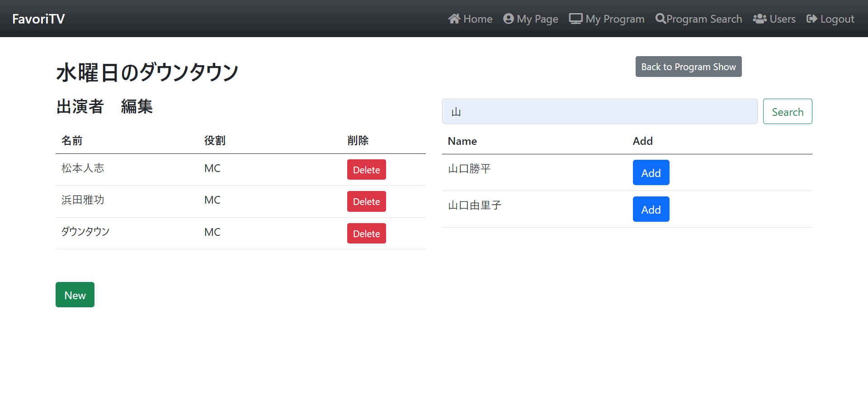Image resolution: width=868 pixels, height=401 pixels.
Task: Click MC role in 浜田雅功 row
Action: (x=212, y=200)
